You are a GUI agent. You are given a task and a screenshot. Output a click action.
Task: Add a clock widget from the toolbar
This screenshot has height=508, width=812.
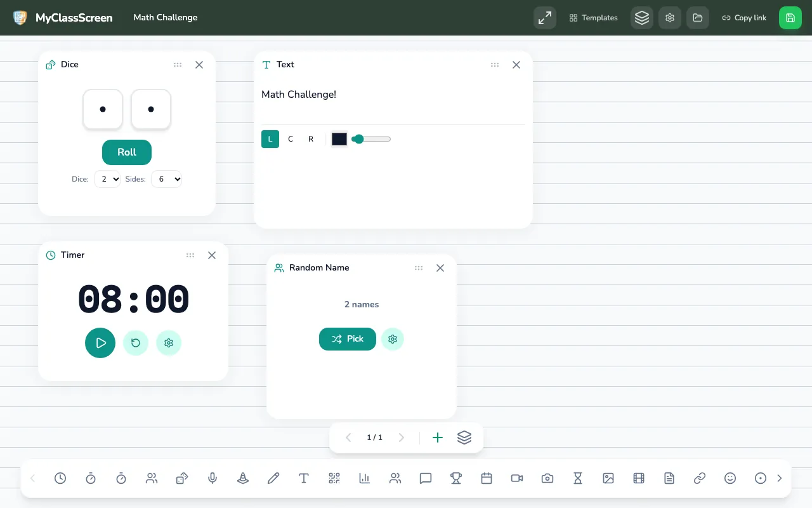(x=60, y=478)
